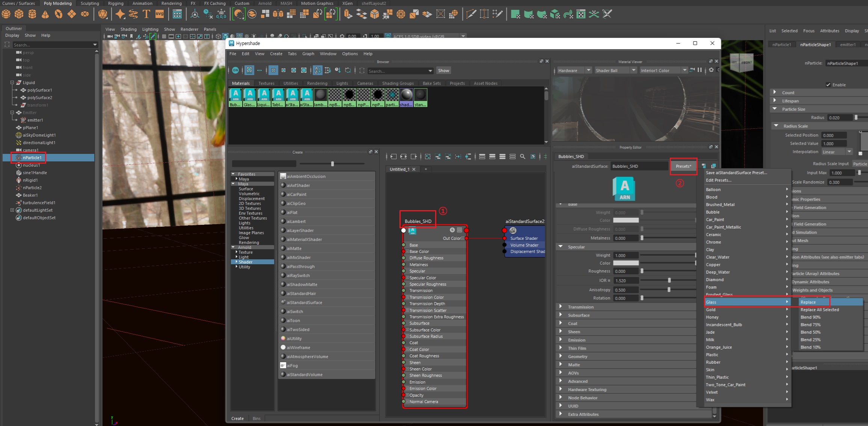Screen dimensions: 868x426
Task: Click the polygon Type text tool icon
Action: [146, 14]
